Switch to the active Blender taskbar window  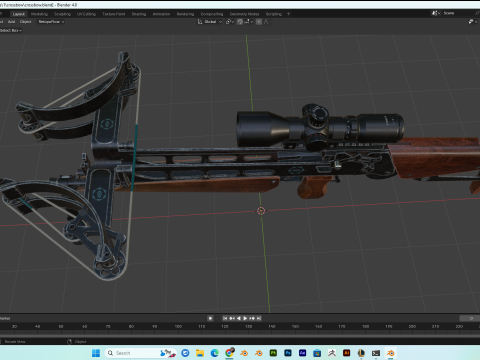coord(391,353)
